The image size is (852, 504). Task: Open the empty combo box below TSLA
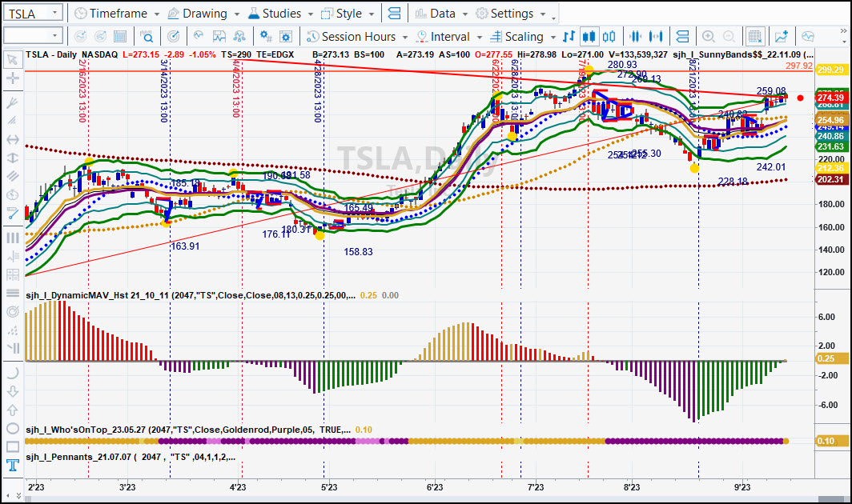[33, 36]
